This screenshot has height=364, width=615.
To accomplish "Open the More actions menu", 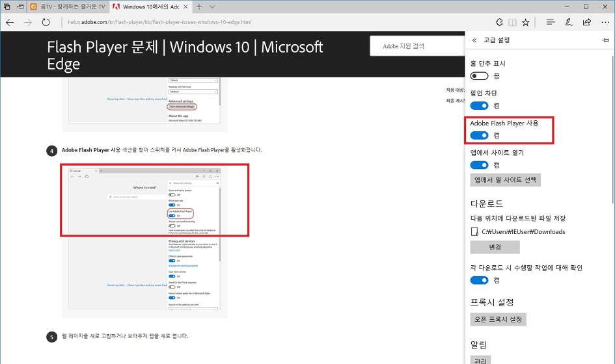I will pos(605,22).
